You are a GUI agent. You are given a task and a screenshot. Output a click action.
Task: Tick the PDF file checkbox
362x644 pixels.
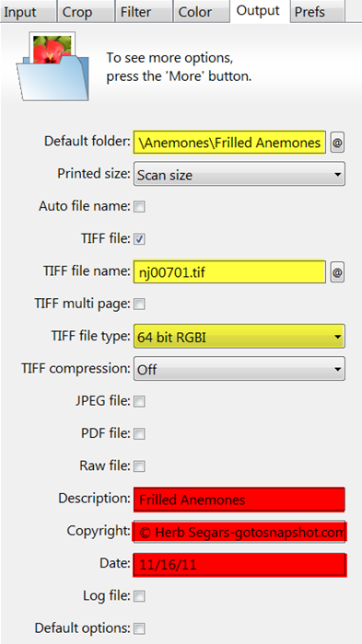pyautogui.click(x=140, y=433)
